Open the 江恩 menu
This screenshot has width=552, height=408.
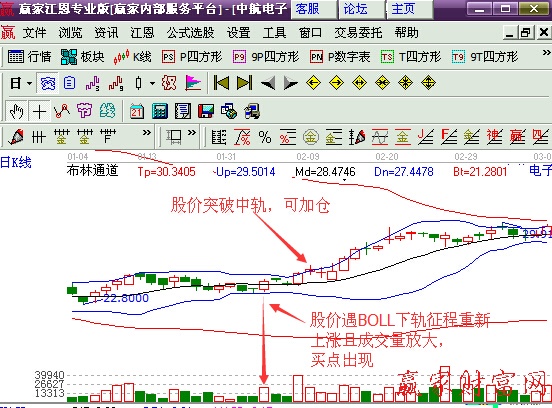pyautogui.click(x=142, y=33)
